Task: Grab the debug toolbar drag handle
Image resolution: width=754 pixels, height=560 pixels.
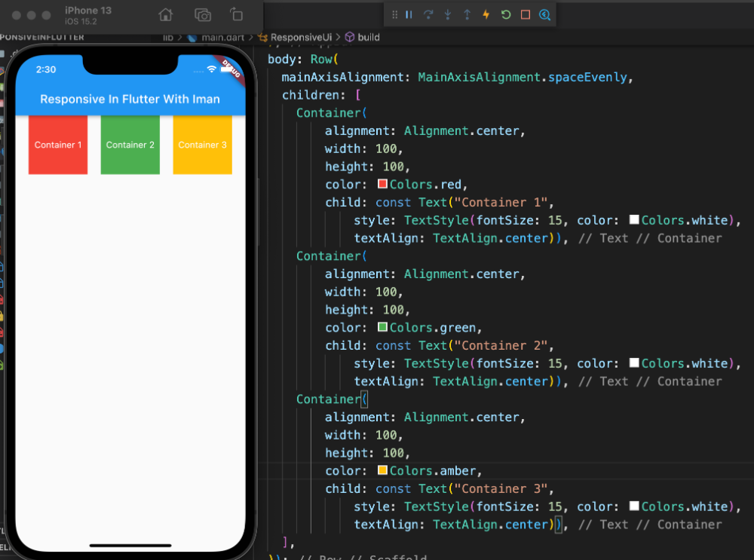Action: point(394,15)
